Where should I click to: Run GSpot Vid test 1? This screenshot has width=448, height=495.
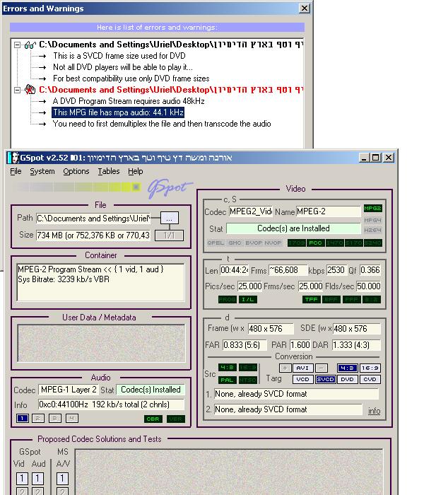pyautogui.click(x=22, y=478)
